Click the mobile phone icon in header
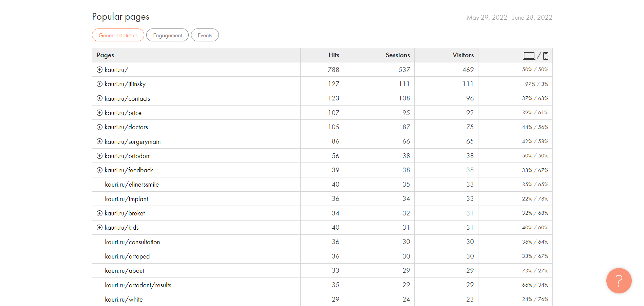This screenshot has height=306, width=644. click(x=546, y=56)
